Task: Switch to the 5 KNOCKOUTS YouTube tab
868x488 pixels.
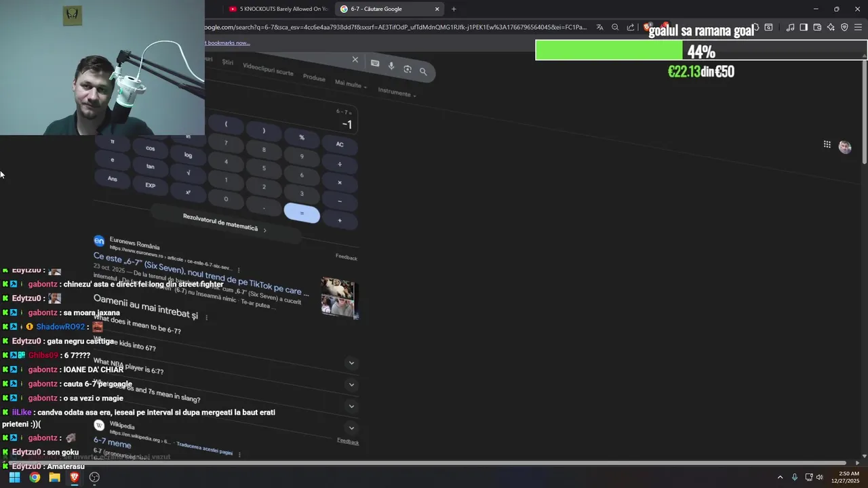Action: pyautogui.click(x=278, y=9)
